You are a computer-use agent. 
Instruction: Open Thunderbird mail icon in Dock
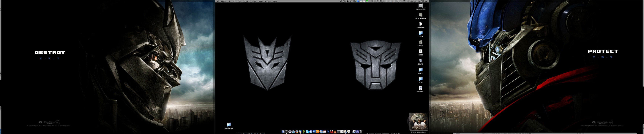(301, 132)
